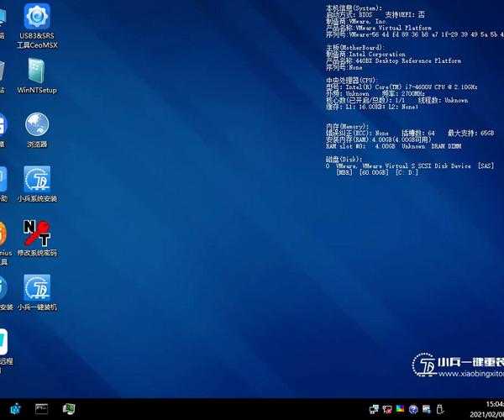Click the green app icon on taskbar
504x420 pixels.
pos(69,408)
